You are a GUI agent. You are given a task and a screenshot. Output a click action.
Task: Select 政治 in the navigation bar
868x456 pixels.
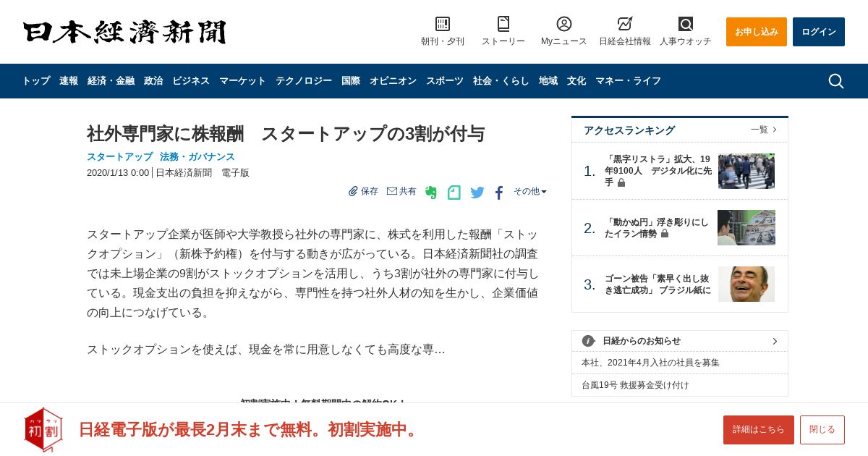pyautogui.click(x=153, y=81)
